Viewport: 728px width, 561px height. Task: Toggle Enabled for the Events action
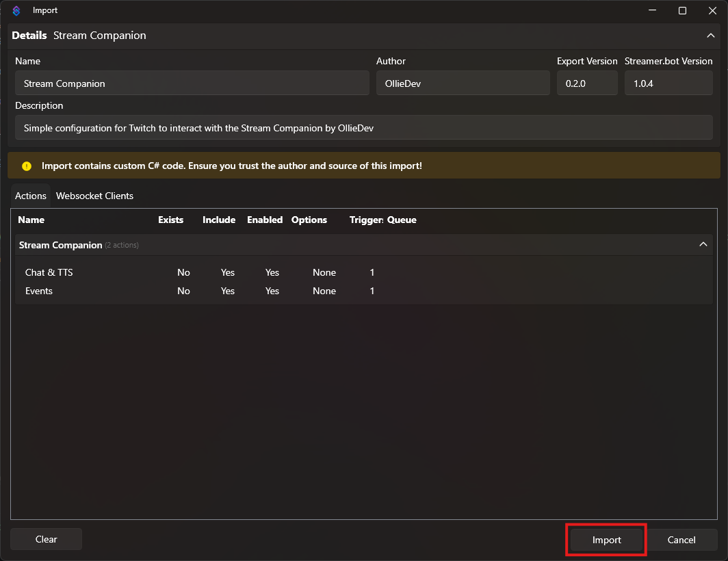point(272,291)
